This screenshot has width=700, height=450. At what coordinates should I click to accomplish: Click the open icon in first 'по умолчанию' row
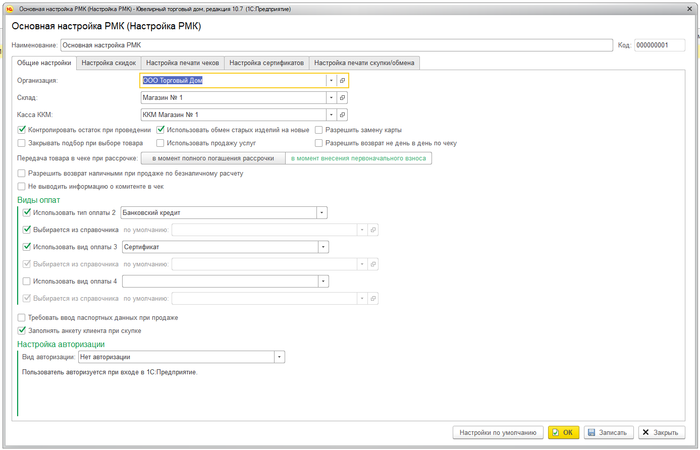(x=374, y=229)
